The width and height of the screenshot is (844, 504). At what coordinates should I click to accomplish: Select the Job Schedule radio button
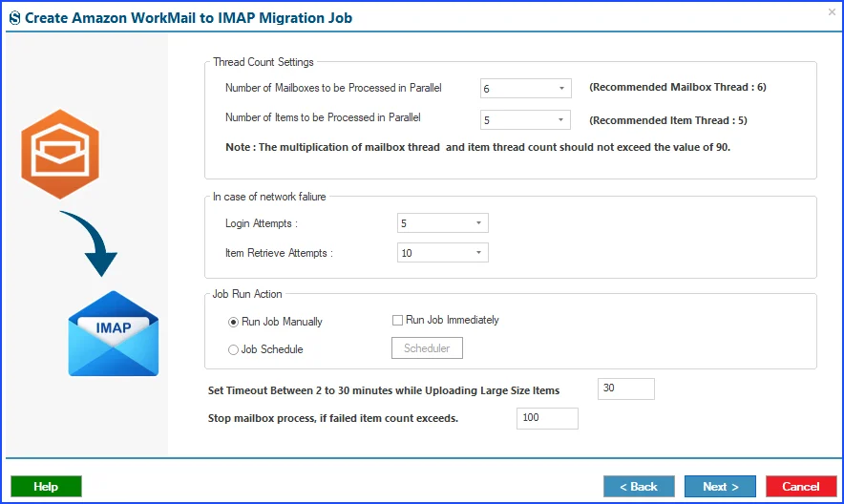(233, 349)
